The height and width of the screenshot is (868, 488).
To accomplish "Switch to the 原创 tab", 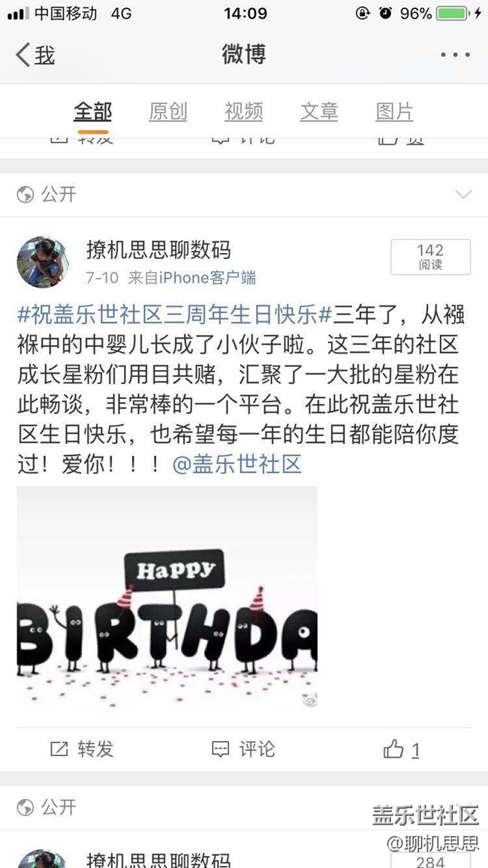I will point(167,112).
